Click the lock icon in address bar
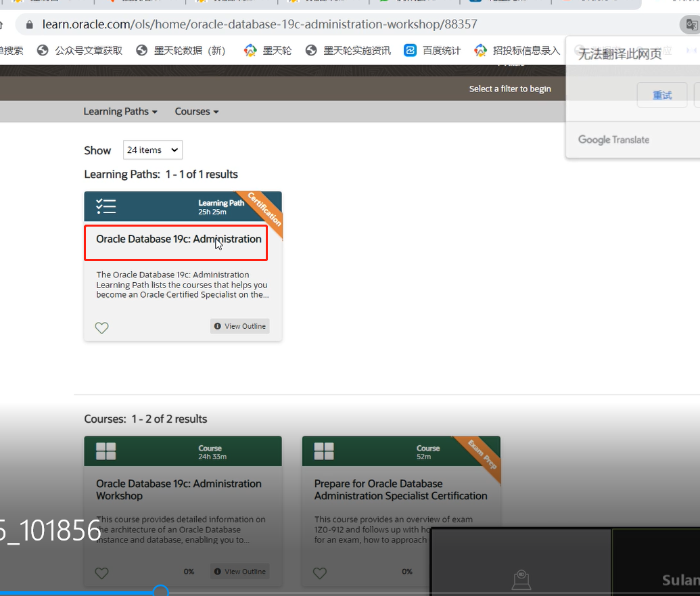700x596 pixels. 30,24
